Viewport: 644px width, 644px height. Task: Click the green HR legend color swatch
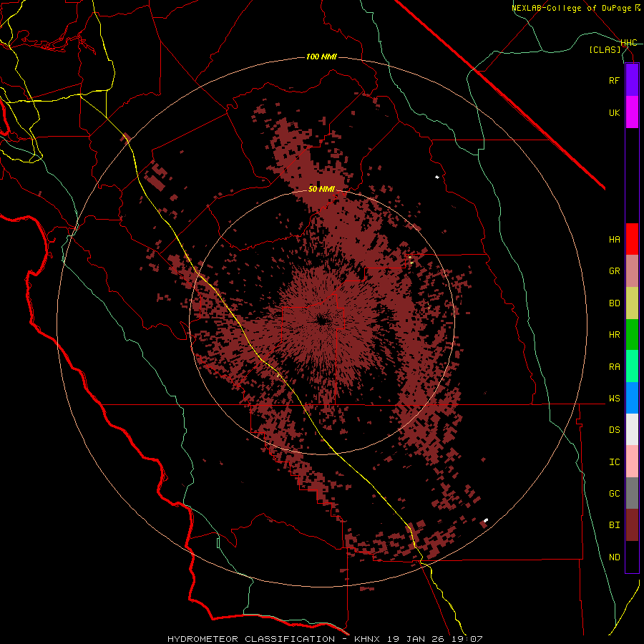(x=632, y=335)
